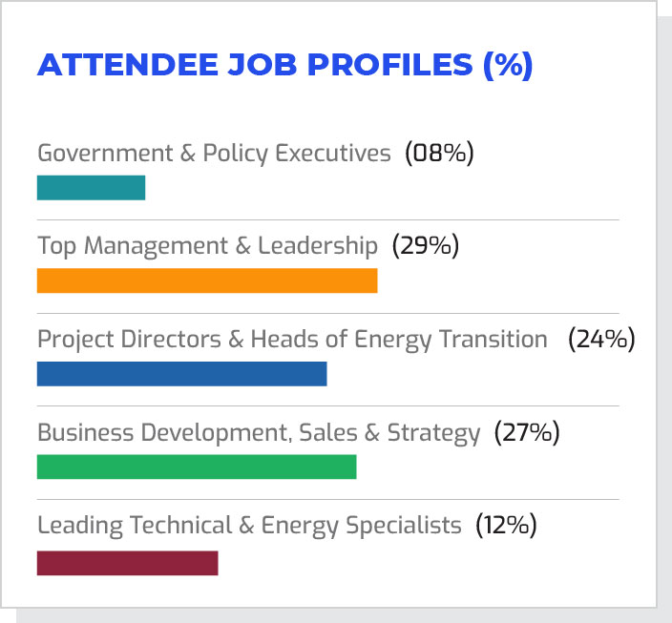
Task: Click the maroon Technical Specialists bar
Action: coord(127,563)
